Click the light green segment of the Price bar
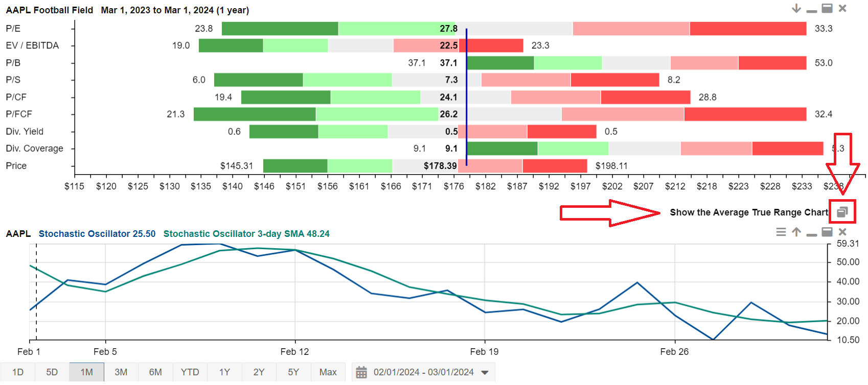Viewport: 868px width, 385px height. click(360, 166)
